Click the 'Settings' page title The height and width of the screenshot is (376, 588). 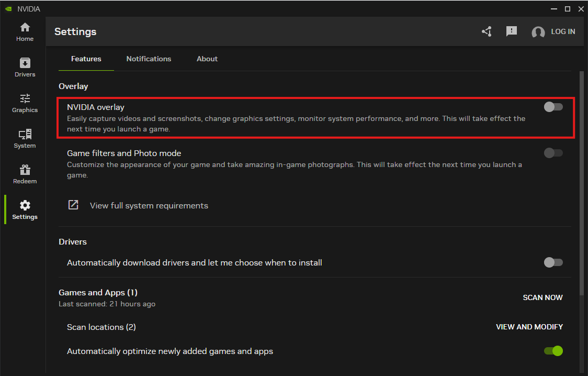click(75, 32)
